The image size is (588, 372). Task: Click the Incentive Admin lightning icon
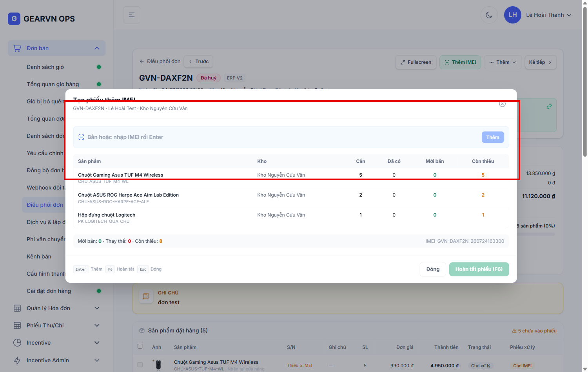(x=17, y=360)
